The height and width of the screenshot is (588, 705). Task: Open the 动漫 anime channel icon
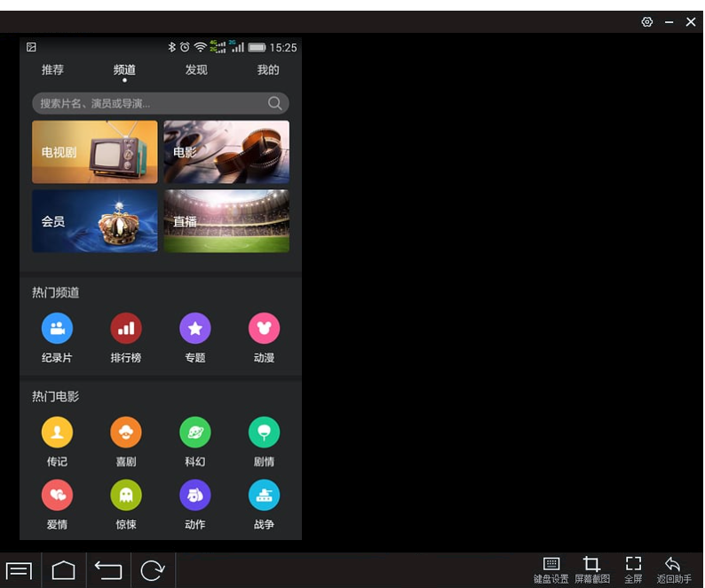click(x=264, y=328)
